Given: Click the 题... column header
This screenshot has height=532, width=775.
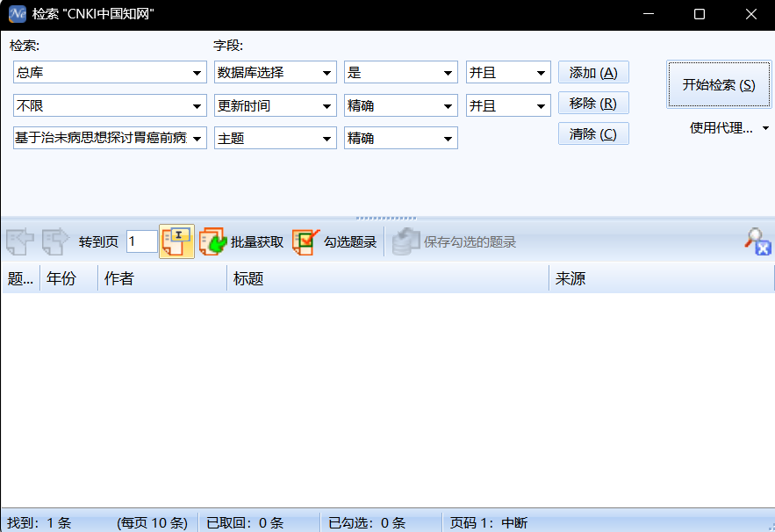Looking at the screenshot, I should [20, 278].
